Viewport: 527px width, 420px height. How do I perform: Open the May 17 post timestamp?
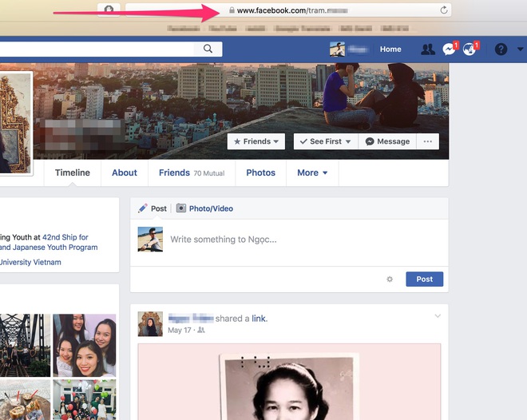179,331
